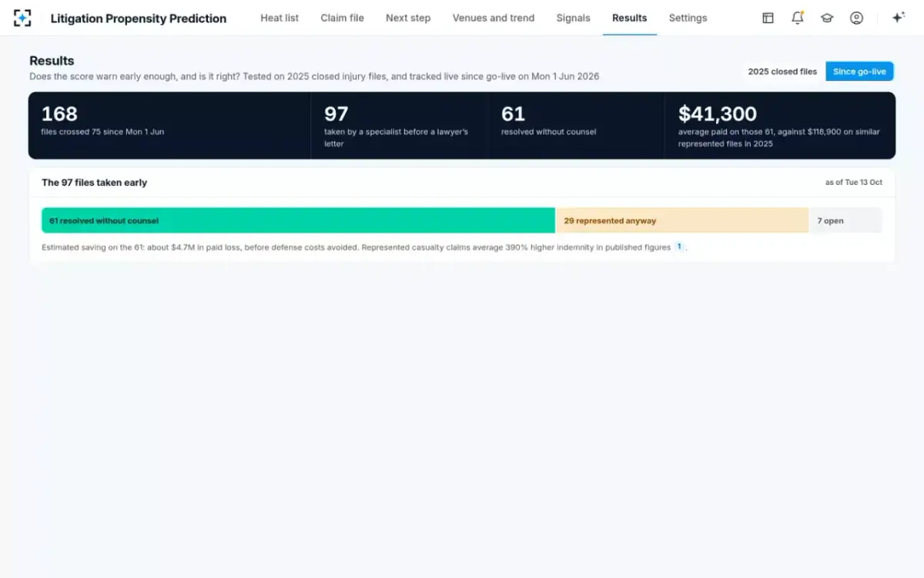Click the 61 resolved without counsel stat

(577, 126)
